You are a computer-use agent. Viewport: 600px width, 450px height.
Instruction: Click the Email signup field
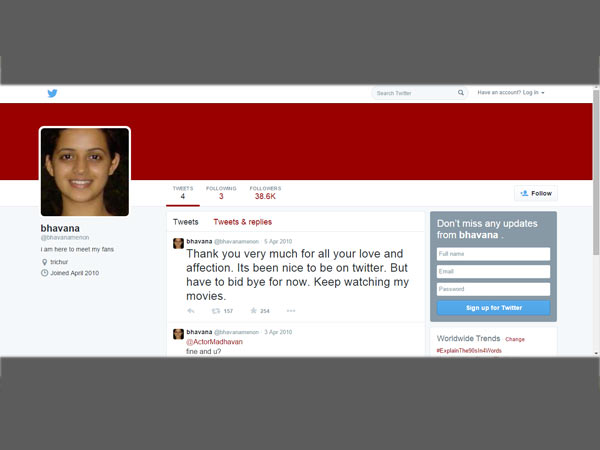pyautogui.click(x=493, y=272)
